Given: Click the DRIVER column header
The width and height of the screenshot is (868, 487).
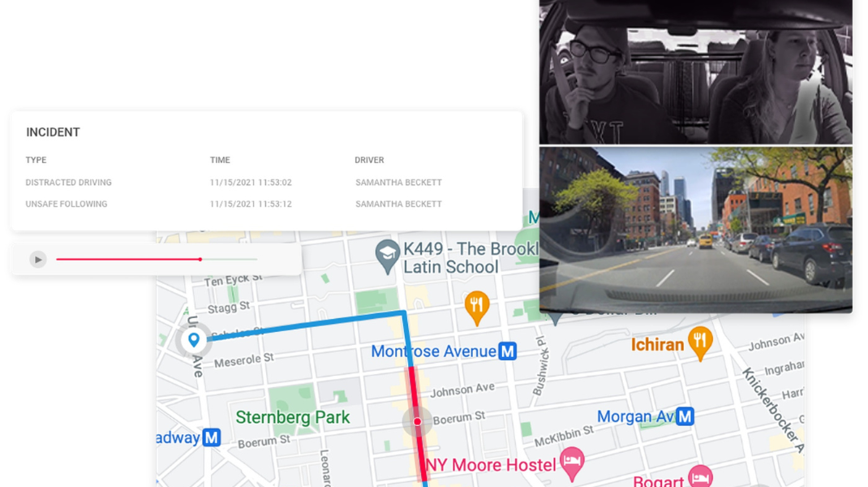Looking at the screenshot, I should pos(369,160).
